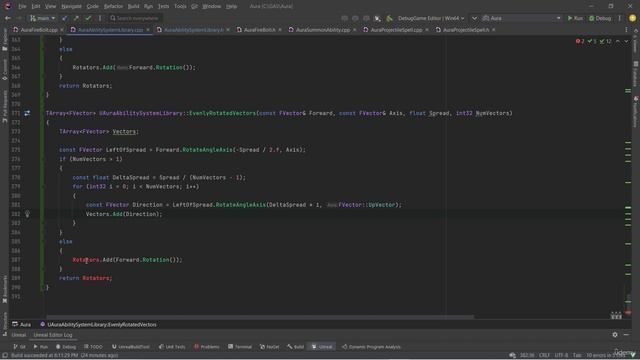
Task: Open the Git tool window button
Action: [19, 347]
